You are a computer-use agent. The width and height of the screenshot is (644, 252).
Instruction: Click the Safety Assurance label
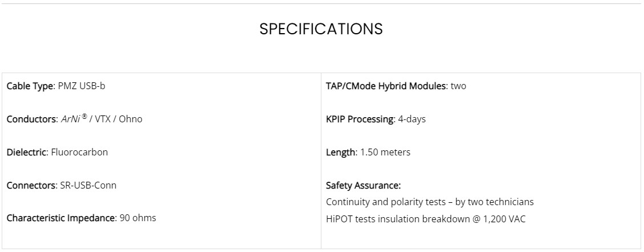pos(364,185)
